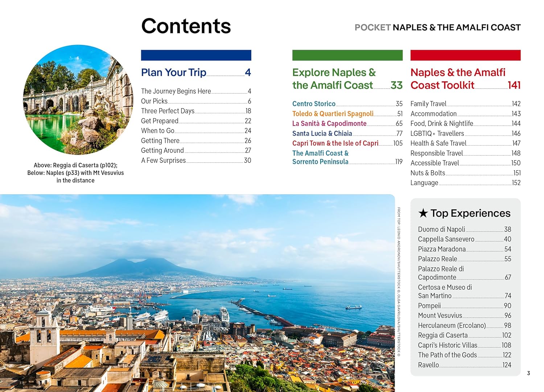The height and width of the screenshot is (392, 544).
Task: Click the Naples & the Amalfi Coast Toolkit heading
Action: point(458,79)
